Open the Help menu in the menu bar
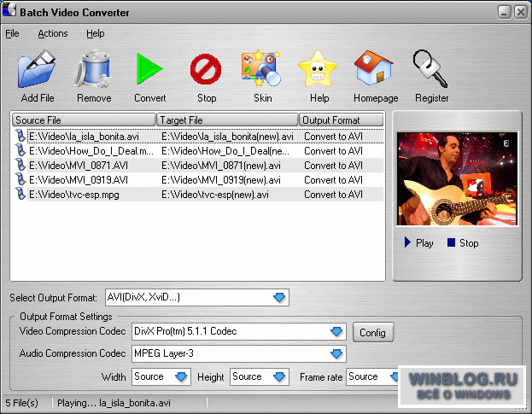The height and width of the screenshot is (414, 532). pos(96,33)
